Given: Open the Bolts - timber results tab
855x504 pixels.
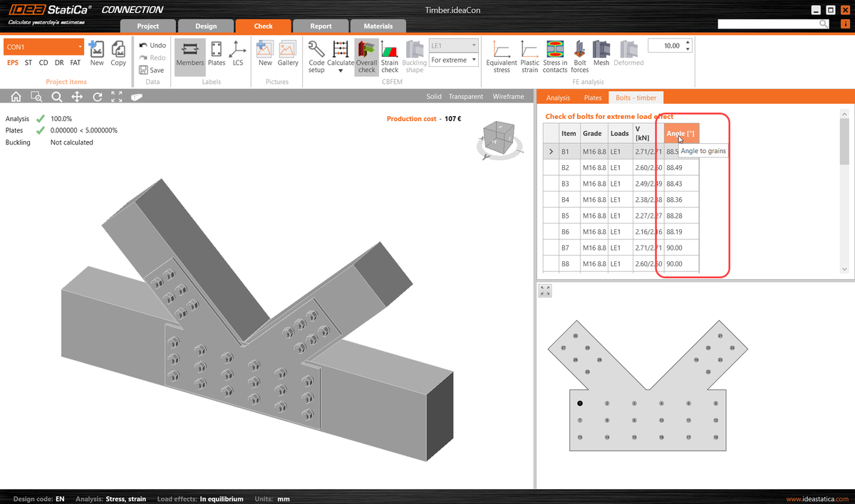Looking at the screenshot, I should pyautogui.click(x=636, y=98).
